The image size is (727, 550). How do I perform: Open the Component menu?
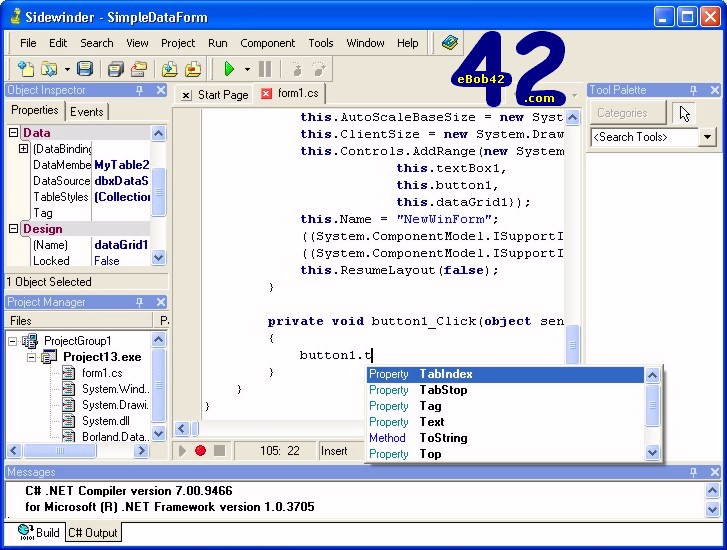pyautogui.click(x=267, y=43)
